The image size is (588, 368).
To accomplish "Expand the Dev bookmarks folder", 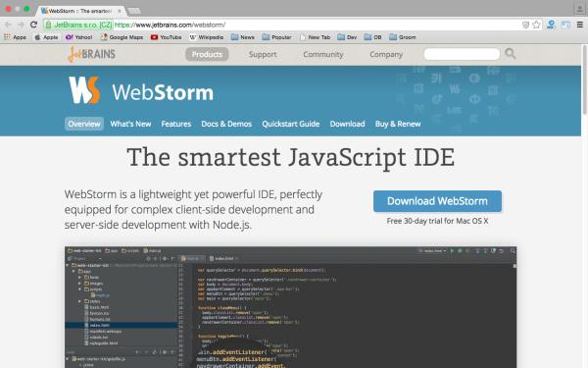I will click(347, 37).
